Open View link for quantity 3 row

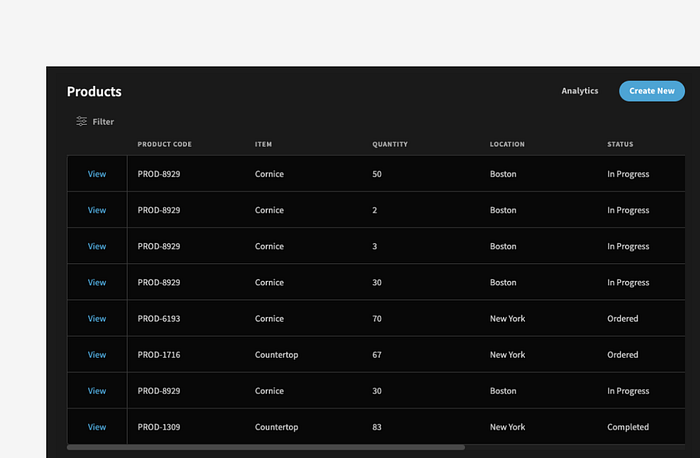97,246
